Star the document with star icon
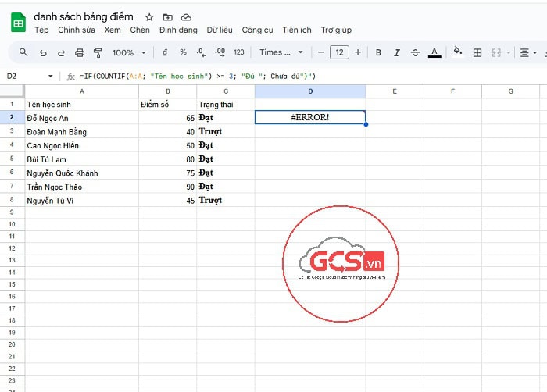Screen dimensions: 547x392 tap(149, 17)
